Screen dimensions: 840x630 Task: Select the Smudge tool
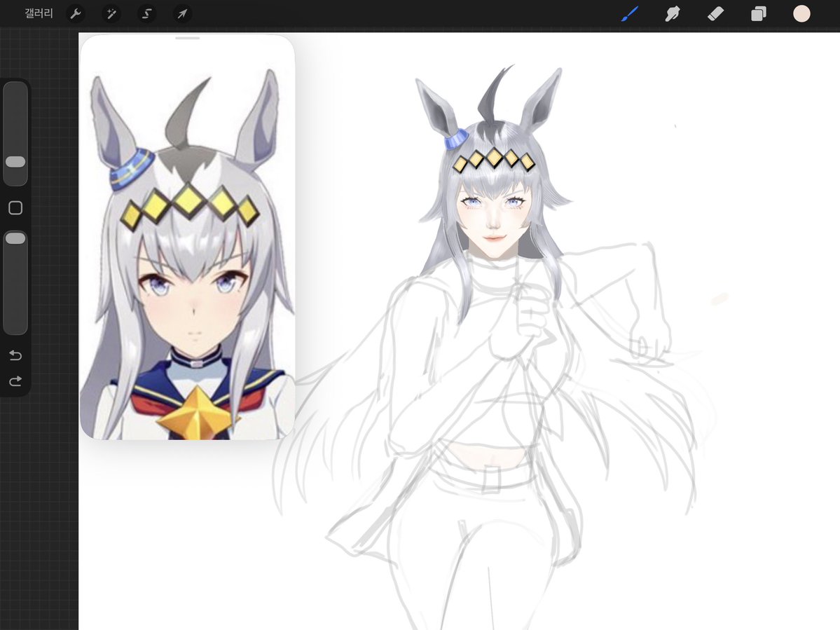click(673, 14)
